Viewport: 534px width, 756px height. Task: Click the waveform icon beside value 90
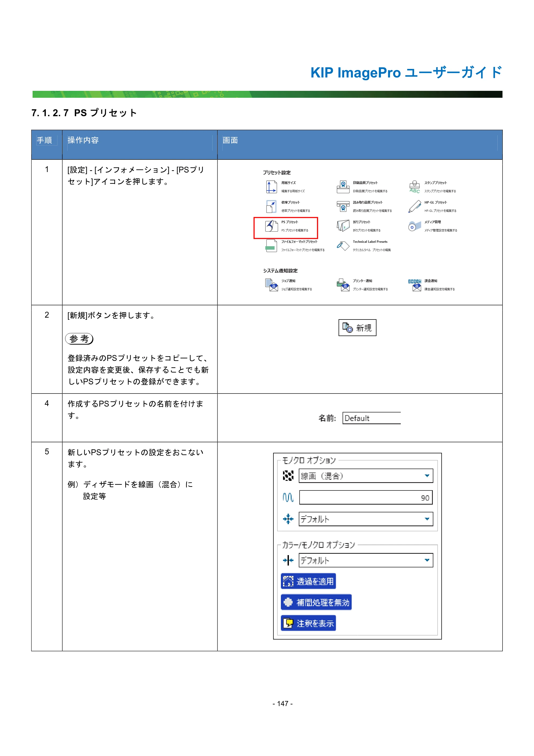click(x=288, y=497)
